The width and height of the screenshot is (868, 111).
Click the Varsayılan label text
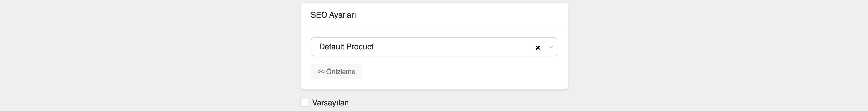[330, 103]
